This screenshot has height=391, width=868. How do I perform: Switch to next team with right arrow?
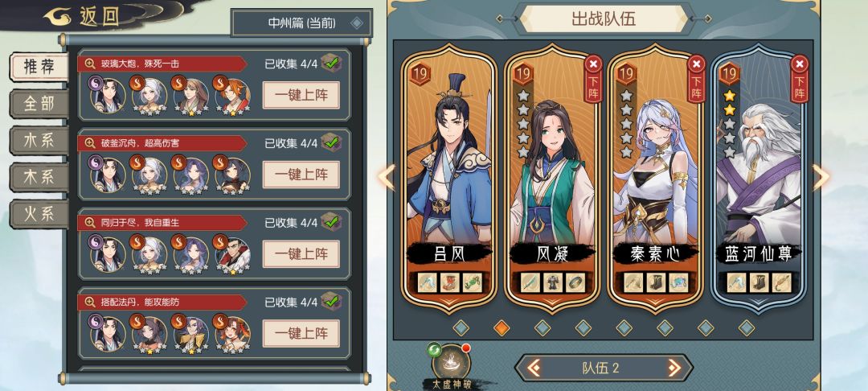pyautogui.click(x=674, y=367)
